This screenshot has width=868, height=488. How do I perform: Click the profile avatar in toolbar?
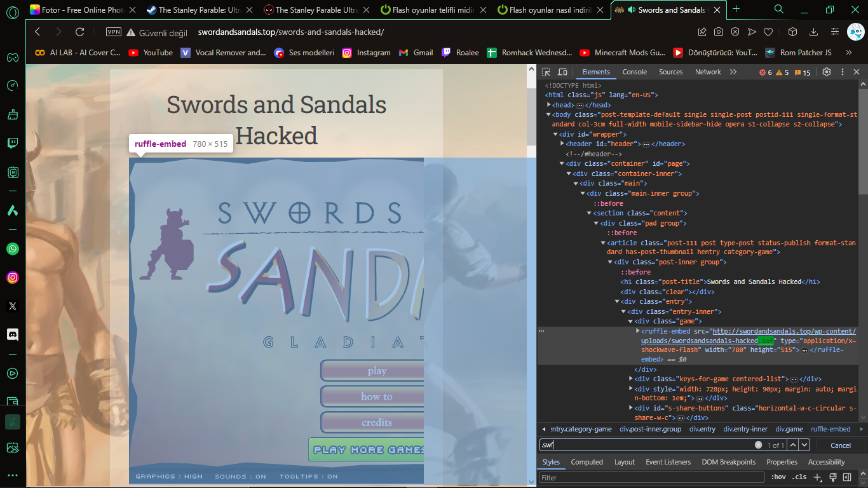855,32
